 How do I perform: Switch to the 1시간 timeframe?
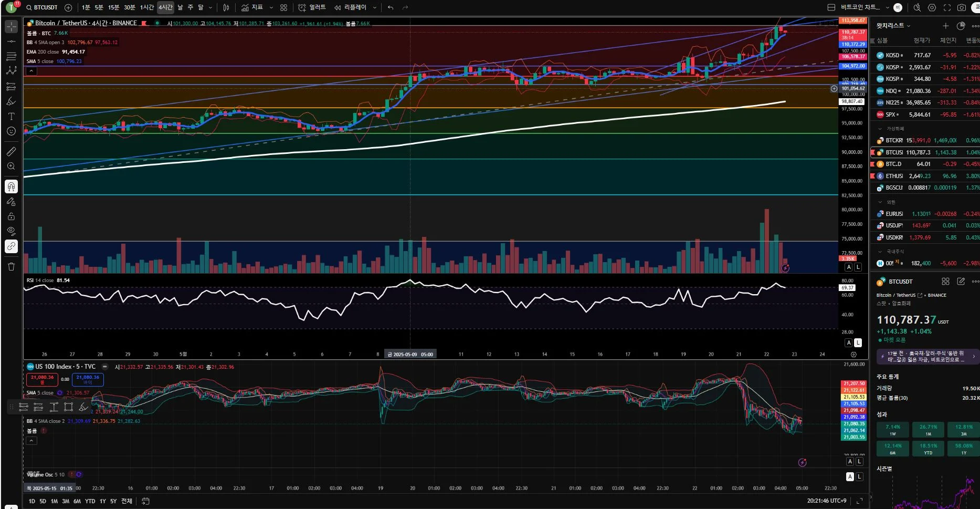pyautogui.click(x=146, y=7)
